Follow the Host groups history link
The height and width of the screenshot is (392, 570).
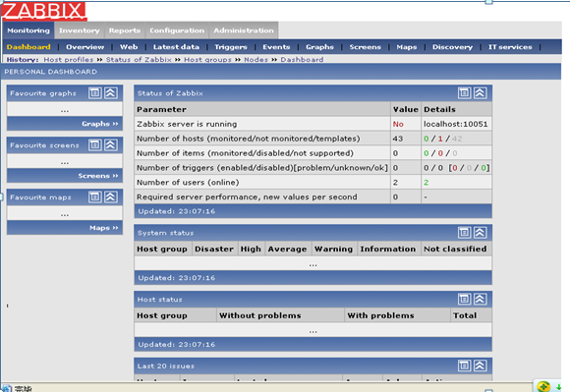coord(207,59)
